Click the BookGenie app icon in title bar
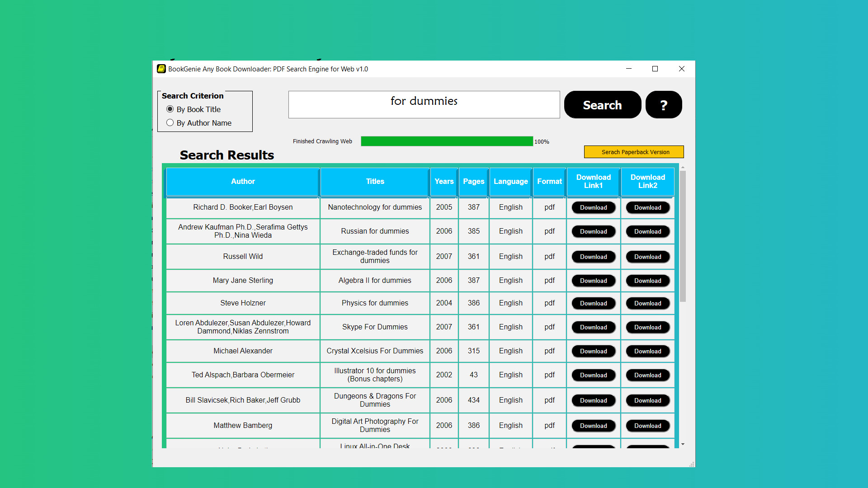Screen dimensions: 868x488 click(x=161, y=69)
